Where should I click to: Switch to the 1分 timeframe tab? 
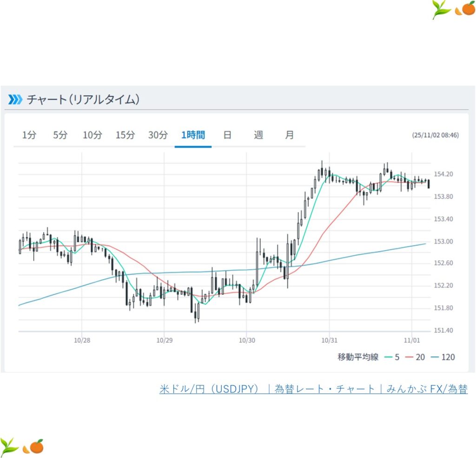click(x=29, y=135)
